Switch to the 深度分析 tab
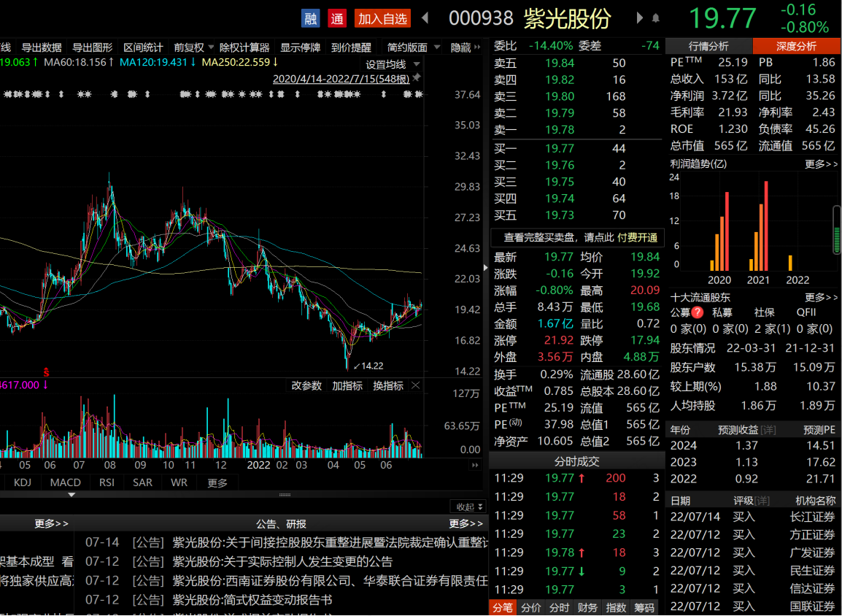842x616 pixels. point(796,46)
